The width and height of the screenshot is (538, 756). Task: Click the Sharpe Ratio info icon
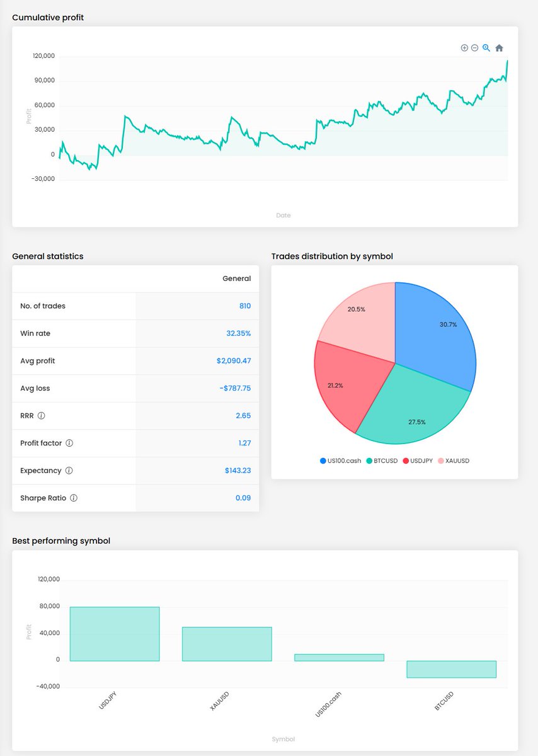click(73, 498)
